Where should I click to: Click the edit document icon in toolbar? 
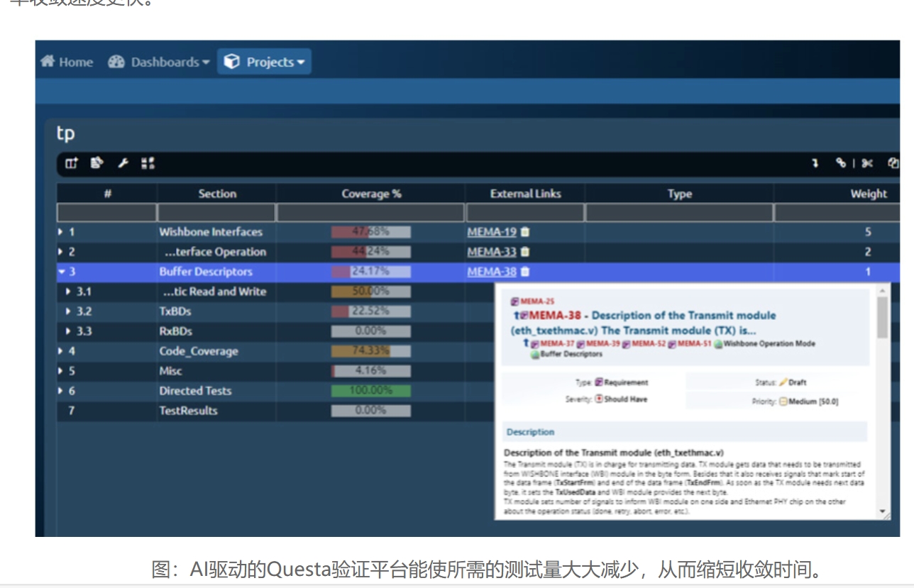coord(97,164)
